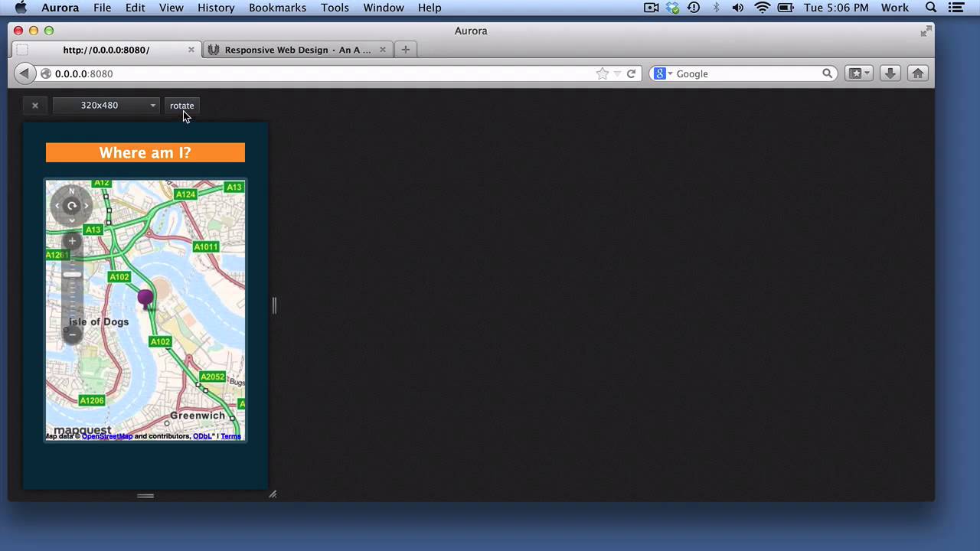Open a new tab with plus button
The width and height of the screenshot is (980, 551).
click(x=405, y=50)
